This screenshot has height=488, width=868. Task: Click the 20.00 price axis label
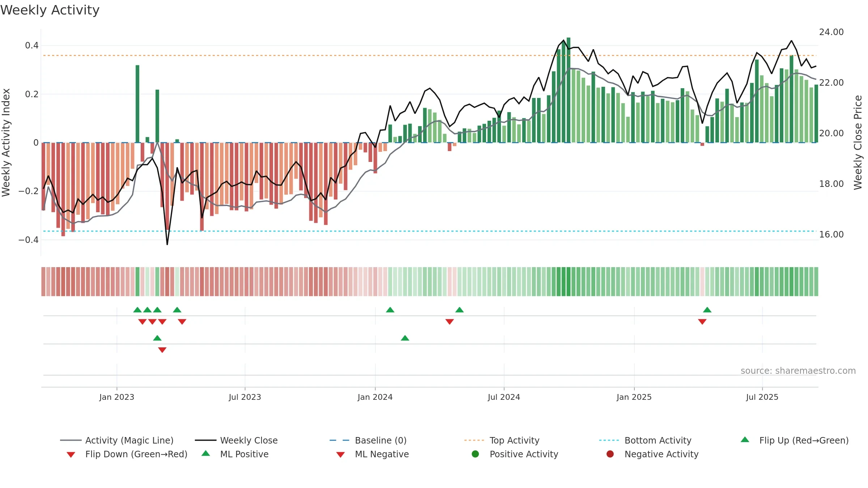pos(831,133)
